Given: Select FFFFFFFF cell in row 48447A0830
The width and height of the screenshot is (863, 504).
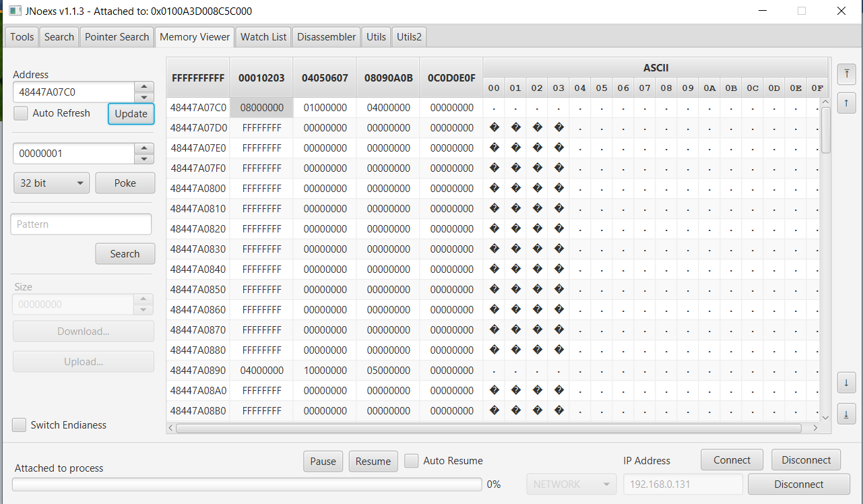Looking at the screenshot, I should [x=261, y=249].
